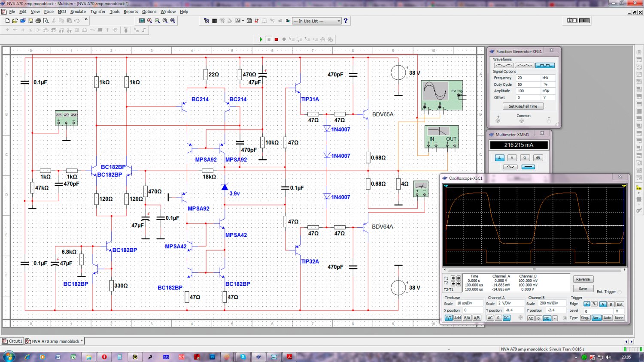This screenshot has height=362, width=644.
Task: Open the Design Toolbox icon
Action: [207, 21]
